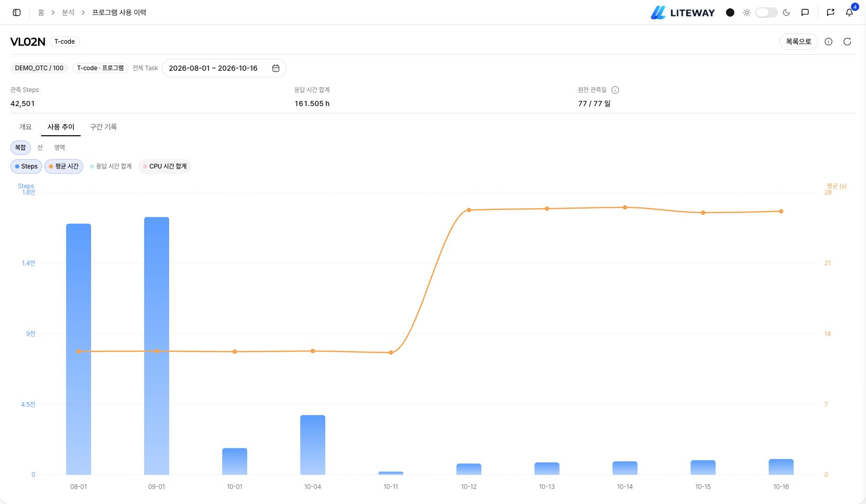The image size is (866, 504).
Task: Enable the 응답 시간 합계 series
Action: (x=111, y=166)
